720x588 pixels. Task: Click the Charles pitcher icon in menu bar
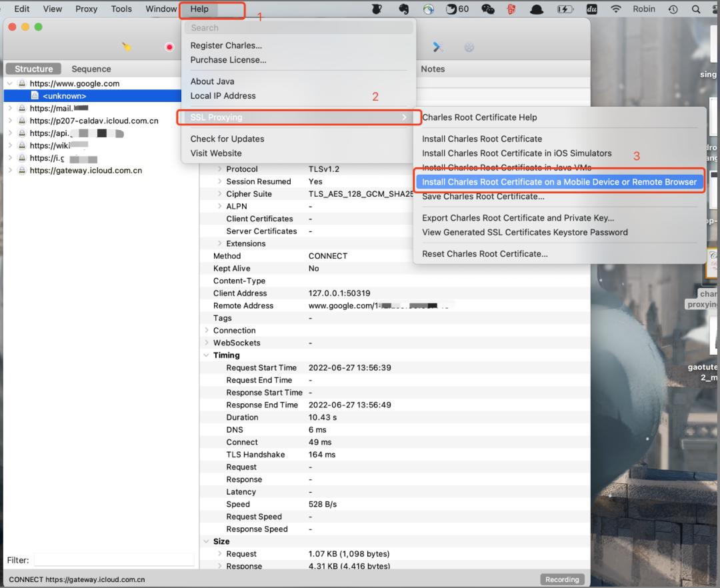[x=377, y=9]
